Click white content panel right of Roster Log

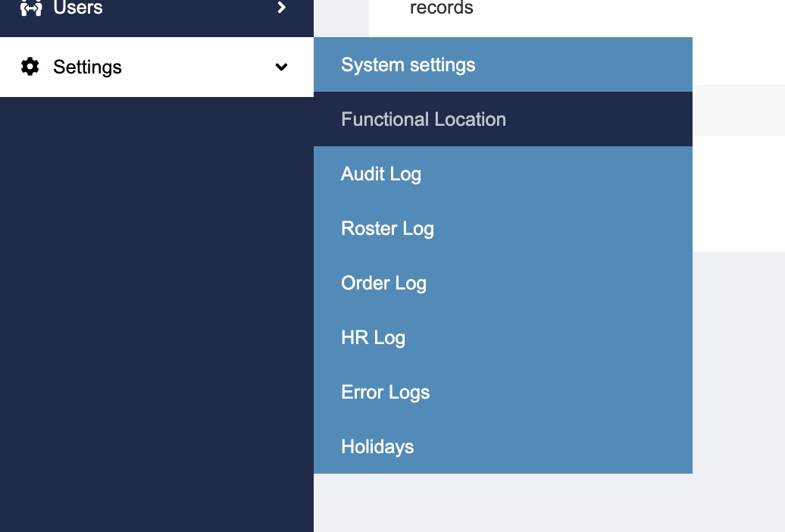click(739, 220)
